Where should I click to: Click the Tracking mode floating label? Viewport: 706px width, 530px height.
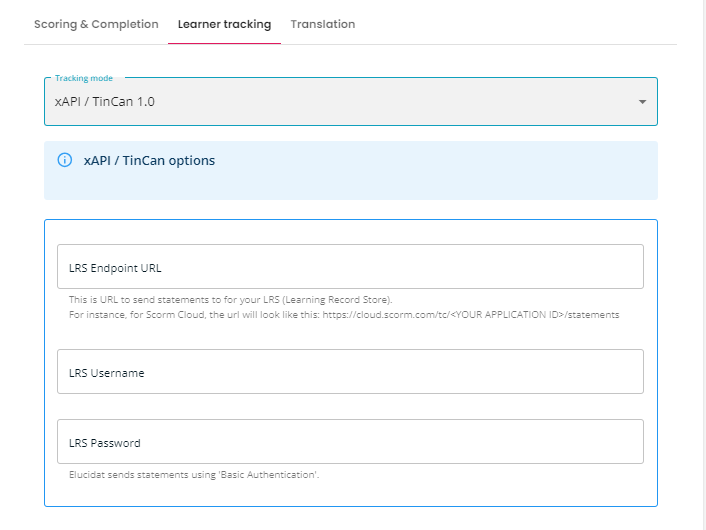pyautogui.click(x=84, y=78)
